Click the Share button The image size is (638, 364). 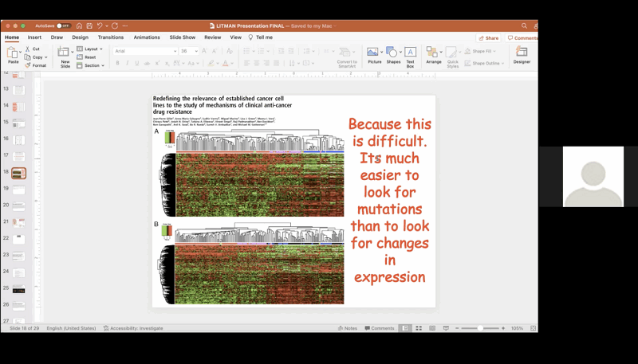click(x=488, y=37)
